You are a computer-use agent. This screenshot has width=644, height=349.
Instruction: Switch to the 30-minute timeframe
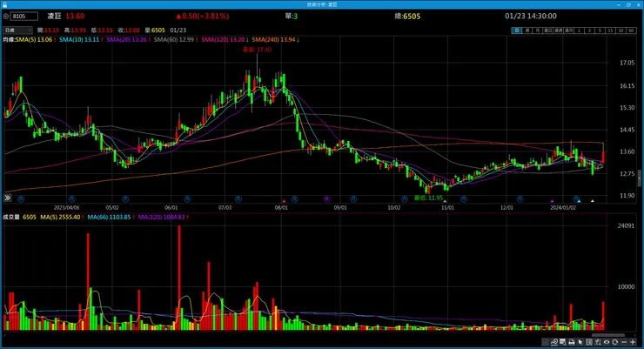coord(621,30)
